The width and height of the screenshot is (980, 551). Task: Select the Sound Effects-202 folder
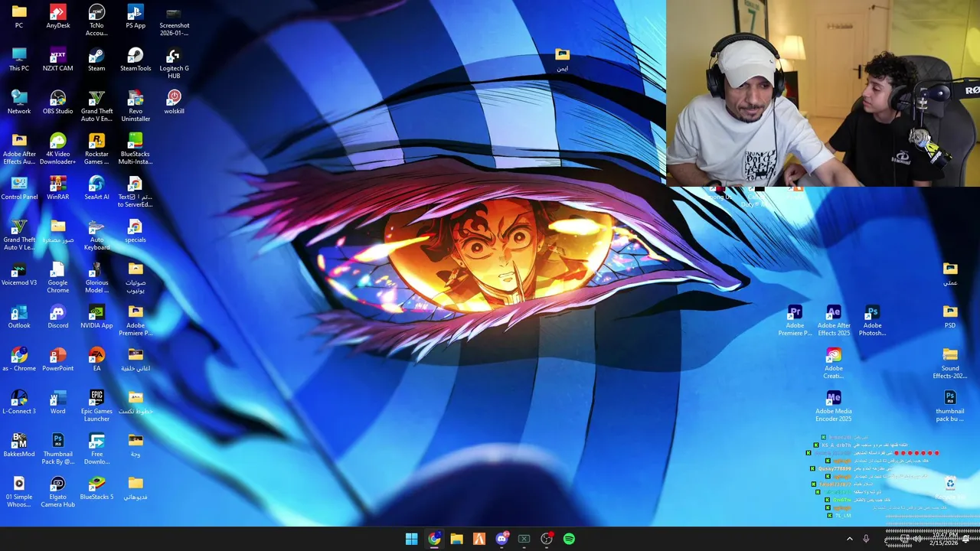pos(950,364)
